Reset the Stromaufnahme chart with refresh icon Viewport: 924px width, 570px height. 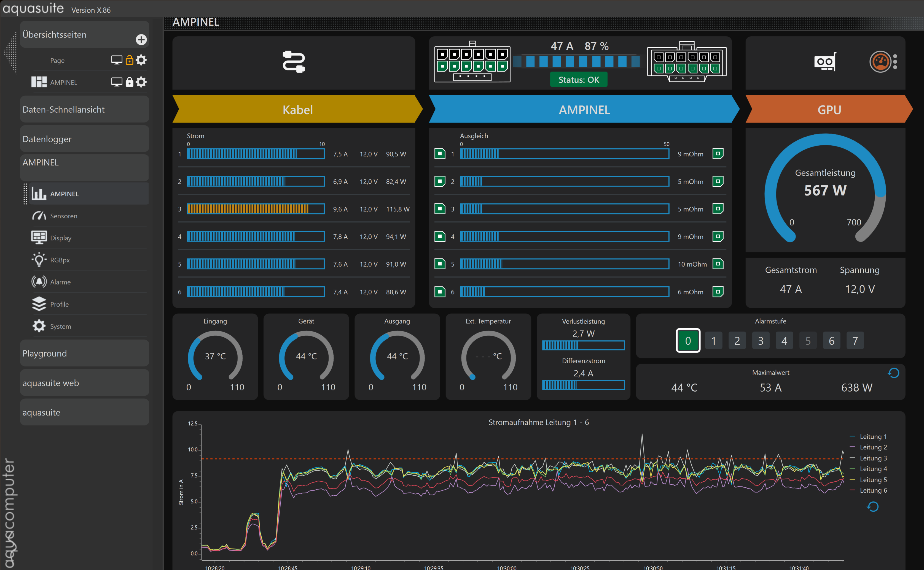click(x=873, y=506)
